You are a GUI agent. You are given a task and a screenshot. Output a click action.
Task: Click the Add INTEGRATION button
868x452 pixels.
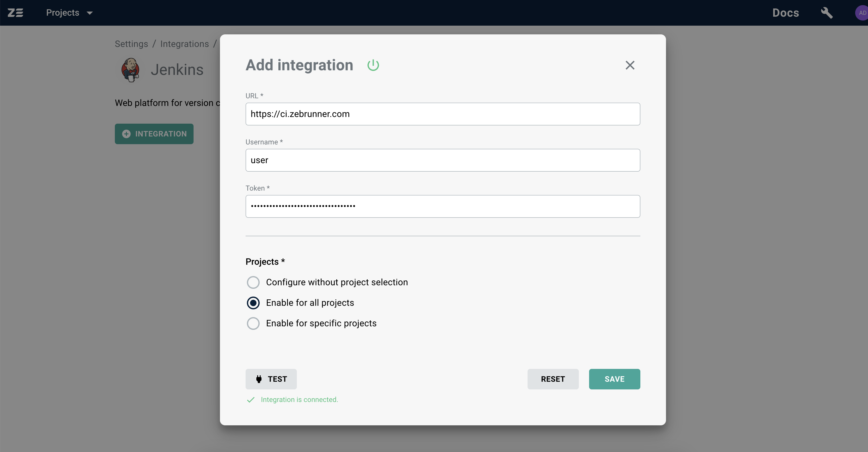pos(154,134)
